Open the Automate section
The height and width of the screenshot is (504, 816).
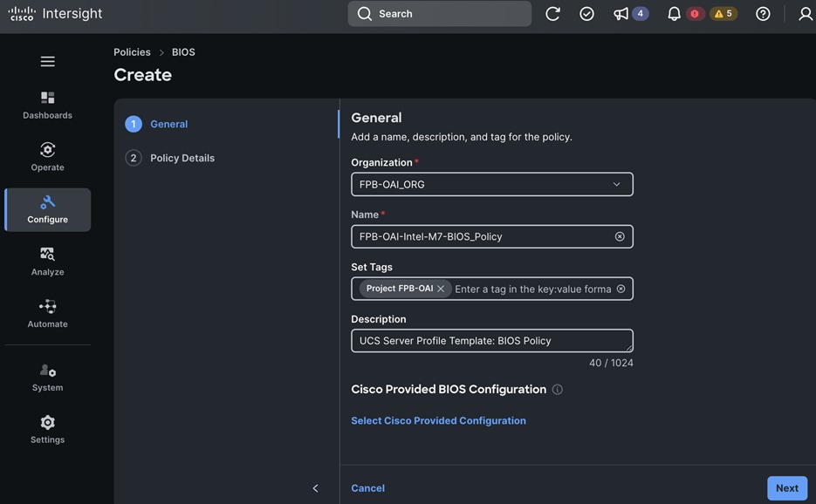[47, 314]
